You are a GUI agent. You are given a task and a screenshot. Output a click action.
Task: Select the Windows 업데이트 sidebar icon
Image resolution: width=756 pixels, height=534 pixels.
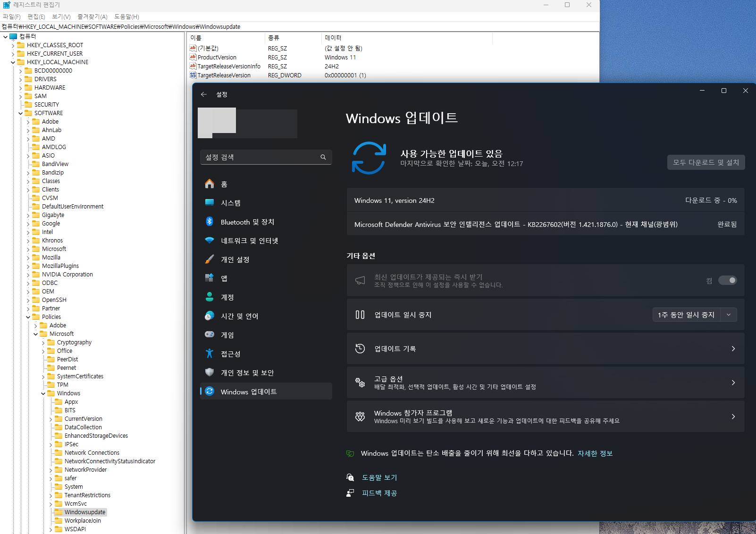click(x=210, y=392)
